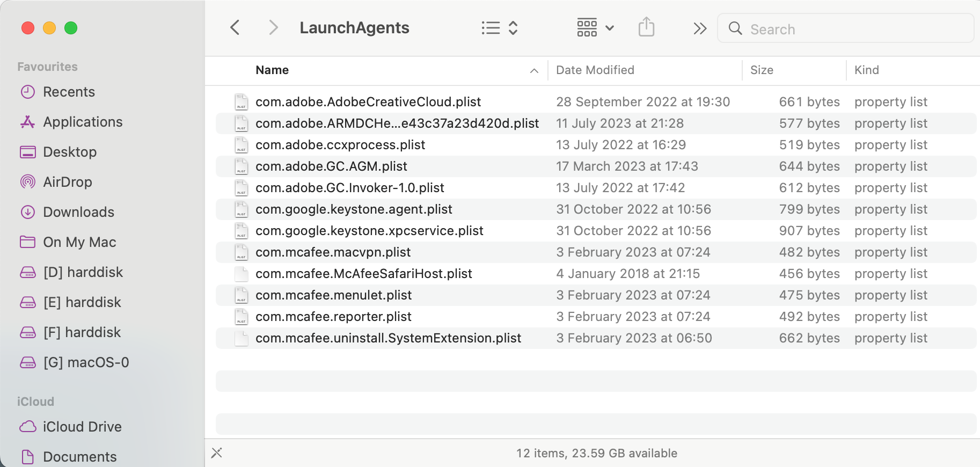Screen dimensions: 980x467
Task: Click the red close window button
Action: (x=28, y=28)
